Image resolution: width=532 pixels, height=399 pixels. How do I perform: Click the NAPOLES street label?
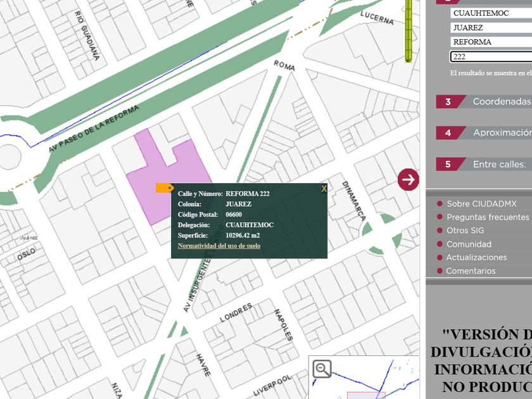[283, 325]
